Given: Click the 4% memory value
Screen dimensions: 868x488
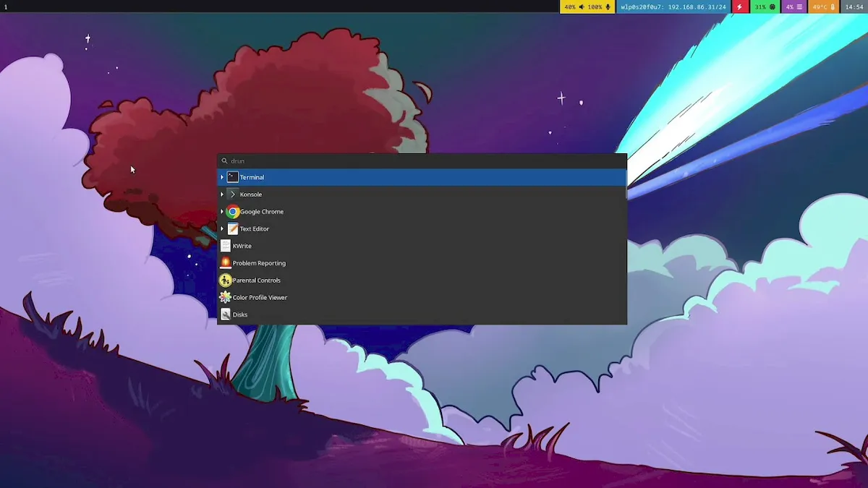Looking at the screenshot, I should pyautogui.click(x=790, y=7).
